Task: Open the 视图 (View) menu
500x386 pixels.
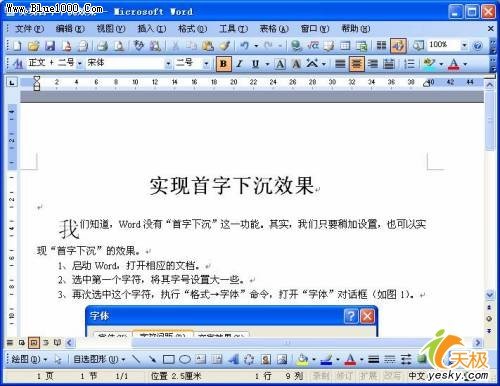Action: tap(111, 29)
